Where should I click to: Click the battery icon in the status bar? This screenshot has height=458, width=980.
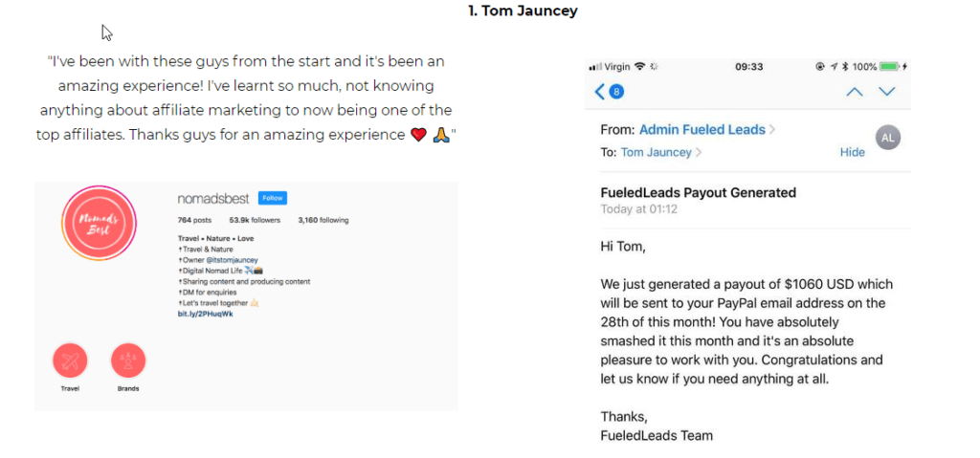(889, 66)
